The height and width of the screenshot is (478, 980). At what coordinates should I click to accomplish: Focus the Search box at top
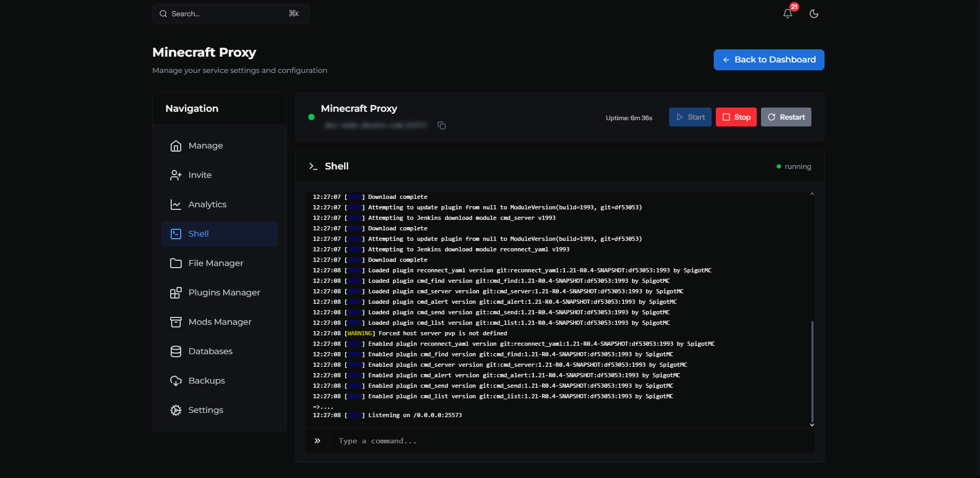231,14
